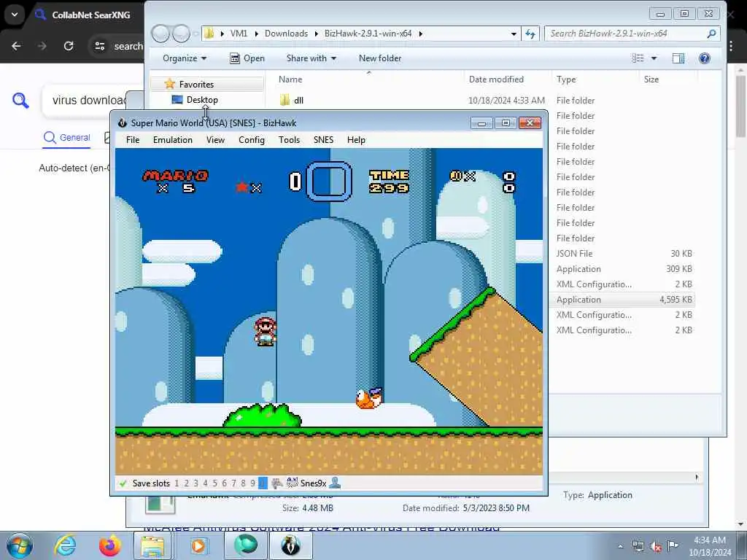Click New folder in Explorer toolbar
The height and width of the screenshot is (560, 747).
[x=379, y=58]
